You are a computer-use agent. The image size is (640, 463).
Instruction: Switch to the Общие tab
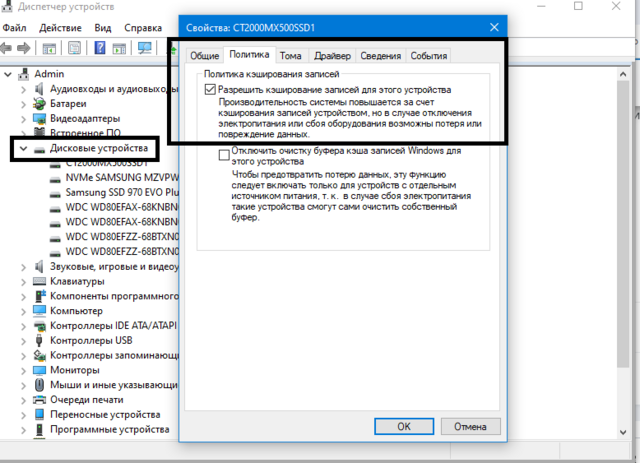coord(204,56)
